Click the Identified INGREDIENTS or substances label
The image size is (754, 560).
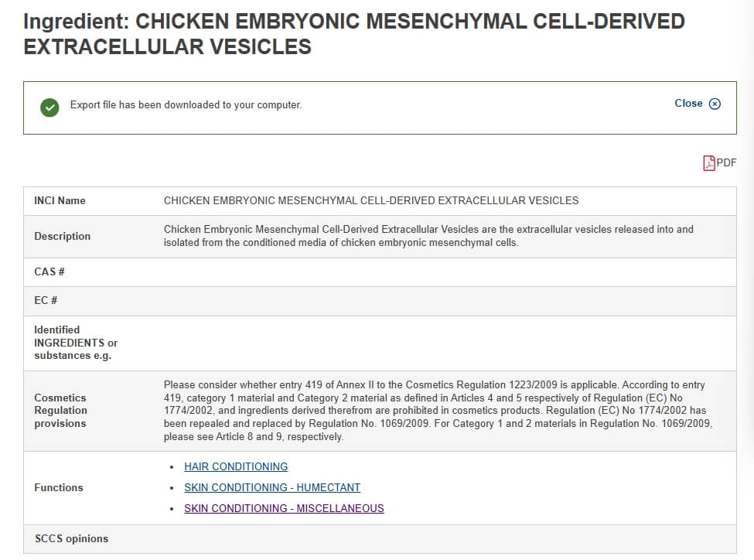(x=76, y=343)
